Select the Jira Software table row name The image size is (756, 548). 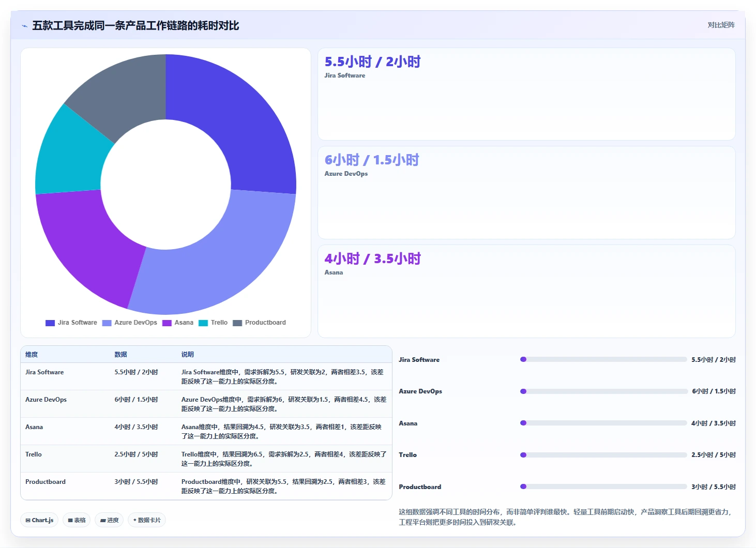coord(44,372)
